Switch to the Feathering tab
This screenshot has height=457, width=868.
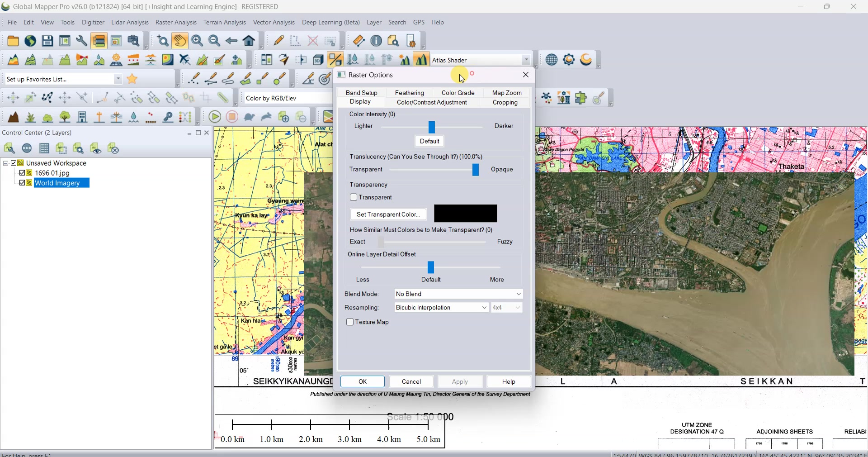click(410, 93)
